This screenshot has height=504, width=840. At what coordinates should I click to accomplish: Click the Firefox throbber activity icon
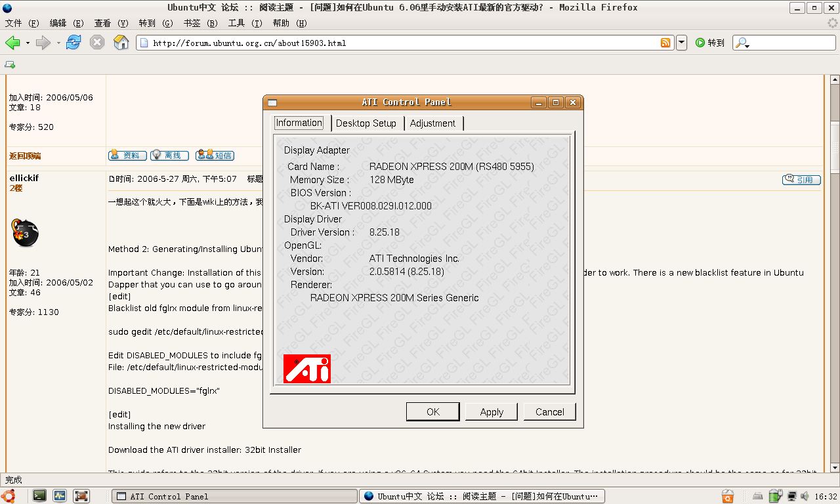coord(832,23)
